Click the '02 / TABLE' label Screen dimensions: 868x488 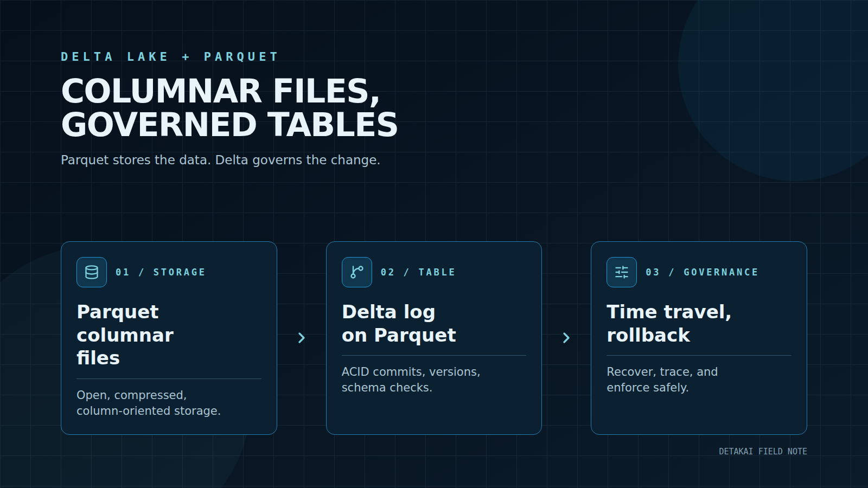[x=418, y=272]
